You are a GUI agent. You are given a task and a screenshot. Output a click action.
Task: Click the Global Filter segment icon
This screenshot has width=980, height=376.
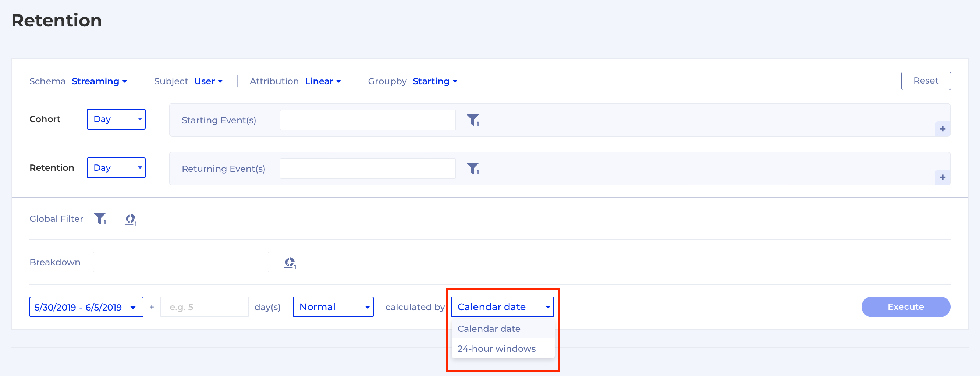(131, 219)
